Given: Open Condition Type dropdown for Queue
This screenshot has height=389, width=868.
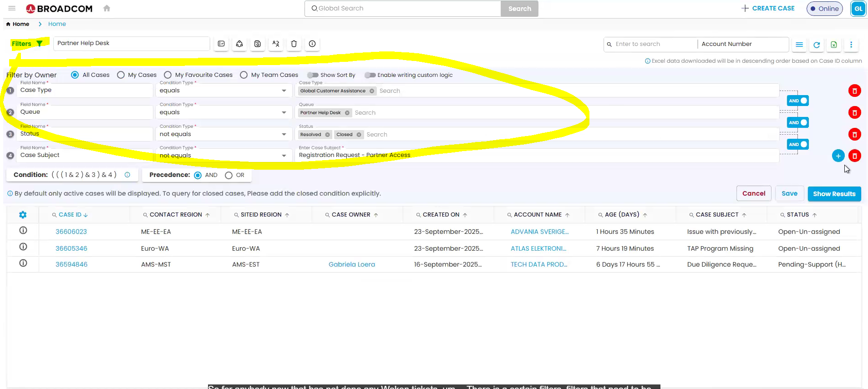Looking at the screenshot, I should click(223, 112).
